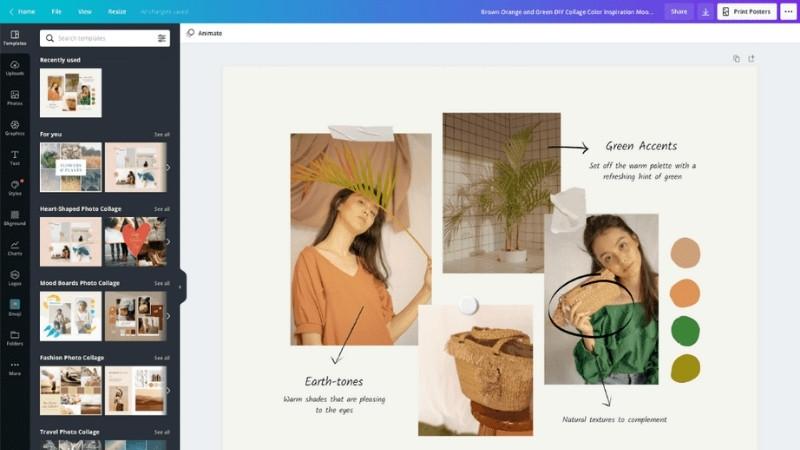This screenshot has height=450, width=800.
Task: Select the woman in green top photo
Action: tap(601, 299)
